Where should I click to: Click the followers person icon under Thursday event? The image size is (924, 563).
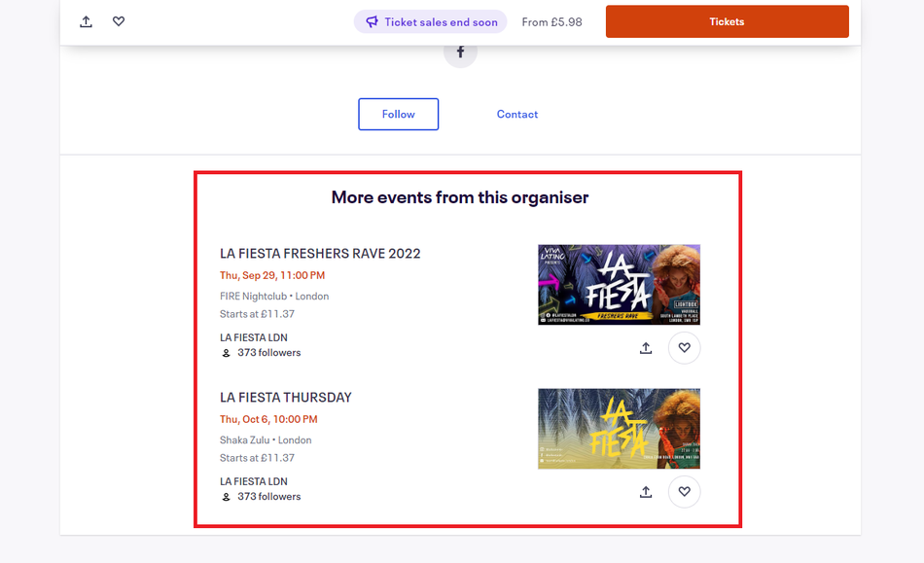click(227, 497)
